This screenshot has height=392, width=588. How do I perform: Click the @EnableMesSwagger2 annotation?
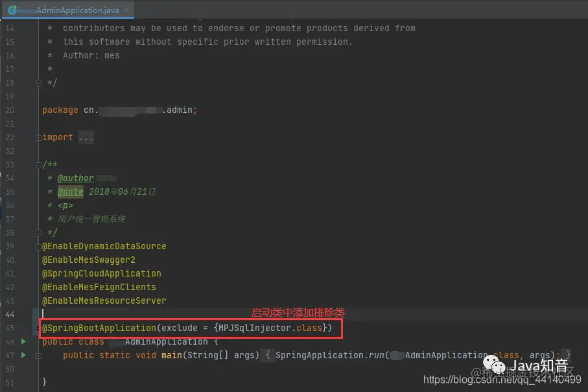click(89, 260)
